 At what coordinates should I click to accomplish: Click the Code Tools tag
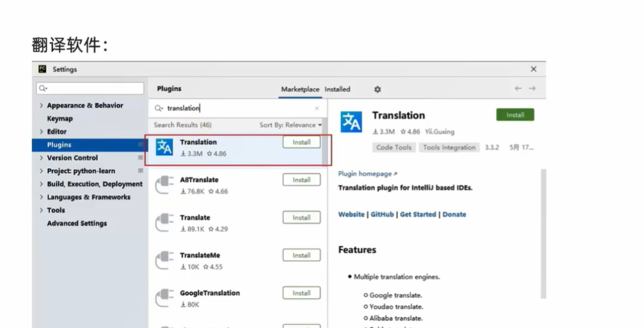point(394,147)
